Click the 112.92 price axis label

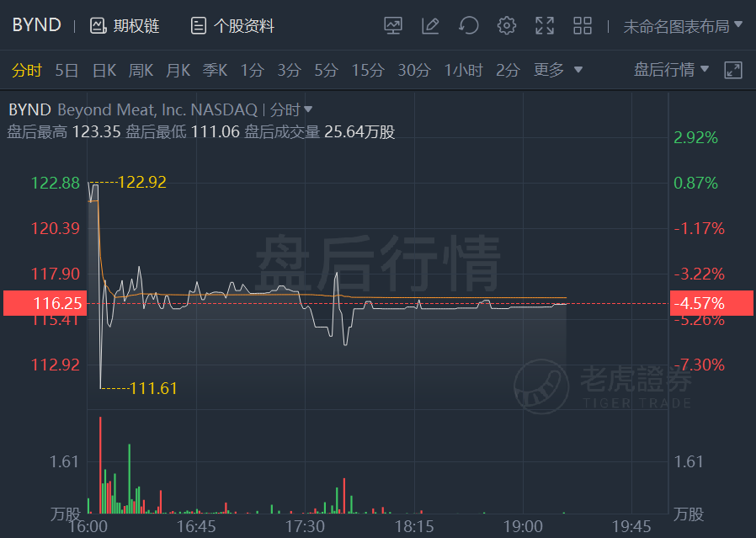click(x=56, y=365)
